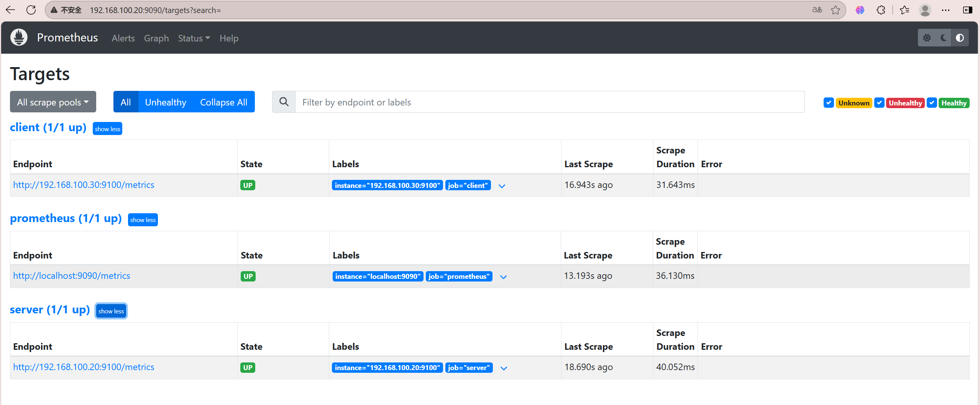
Task: Collapse prometheus pool with show less
Action: [x=143, y=220]
